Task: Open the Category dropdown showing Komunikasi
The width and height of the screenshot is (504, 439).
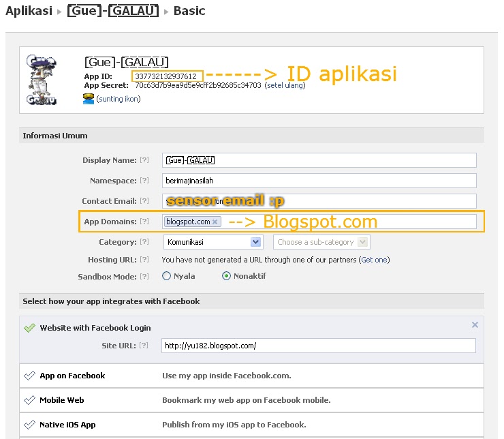Action: (213, 242)
